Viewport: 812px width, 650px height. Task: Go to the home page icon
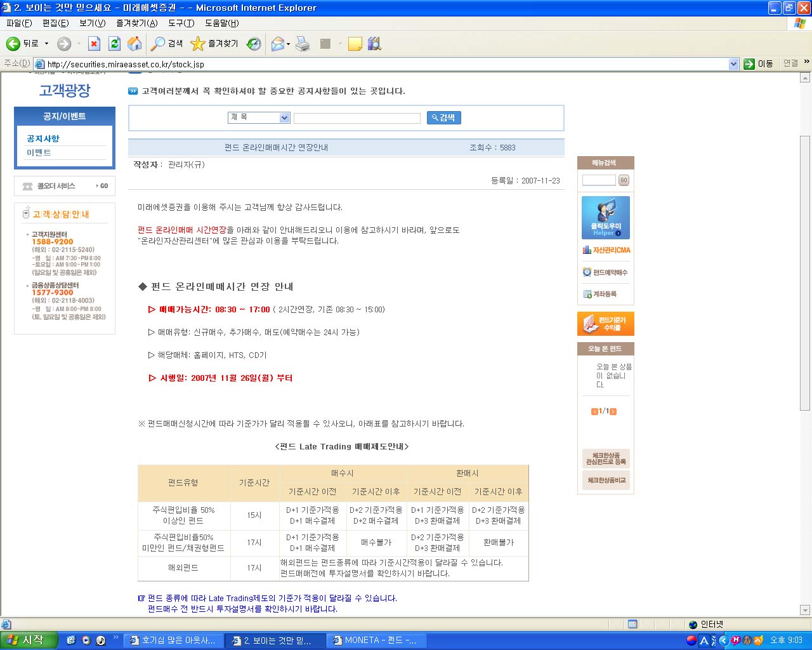pos(134,44)
